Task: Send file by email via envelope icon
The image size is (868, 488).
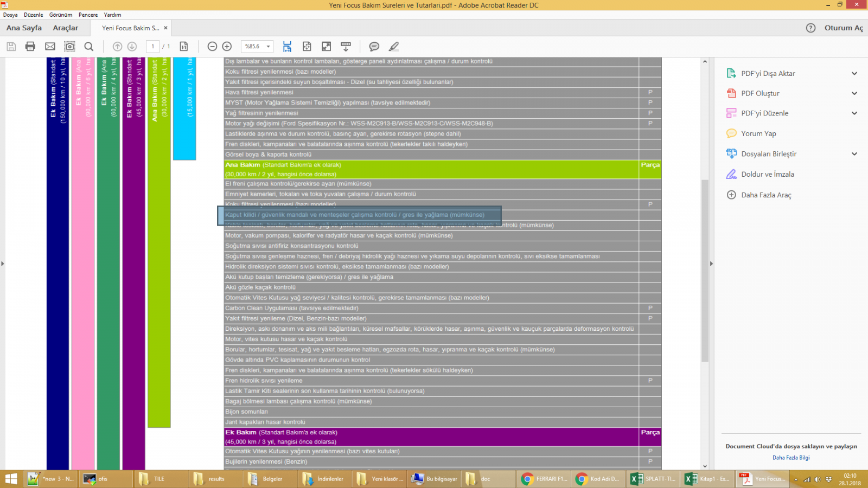Action: (x=50, y=47)
